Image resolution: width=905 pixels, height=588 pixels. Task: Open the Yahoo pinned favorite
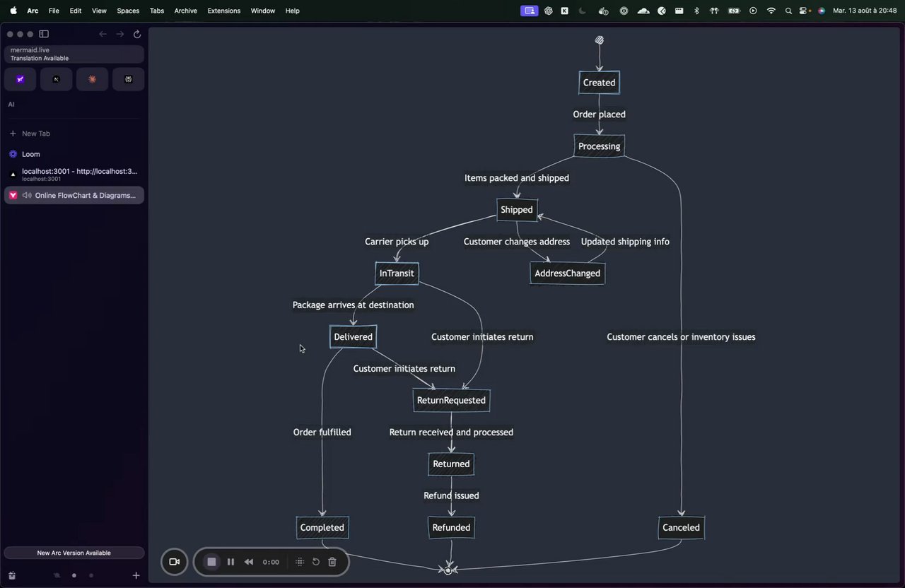click(21, 79)
